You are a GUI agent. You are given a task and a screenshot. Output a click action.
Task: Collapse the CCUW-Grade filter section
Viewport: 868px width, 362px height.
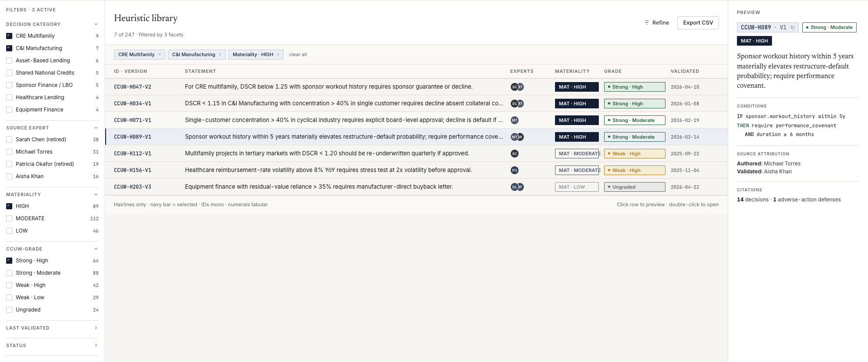(96, 249)
